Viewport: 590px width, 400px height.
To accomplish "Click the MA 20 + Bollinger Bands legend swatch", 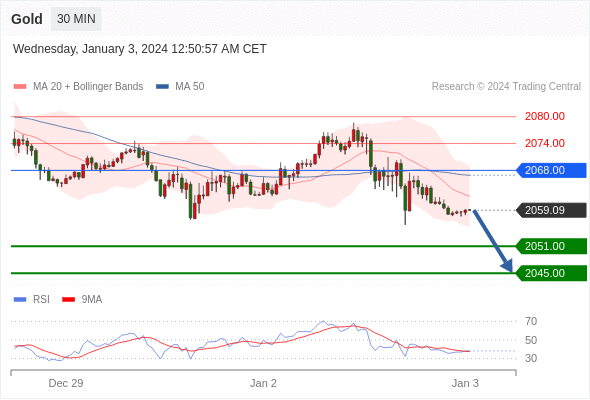I will 20,87.
